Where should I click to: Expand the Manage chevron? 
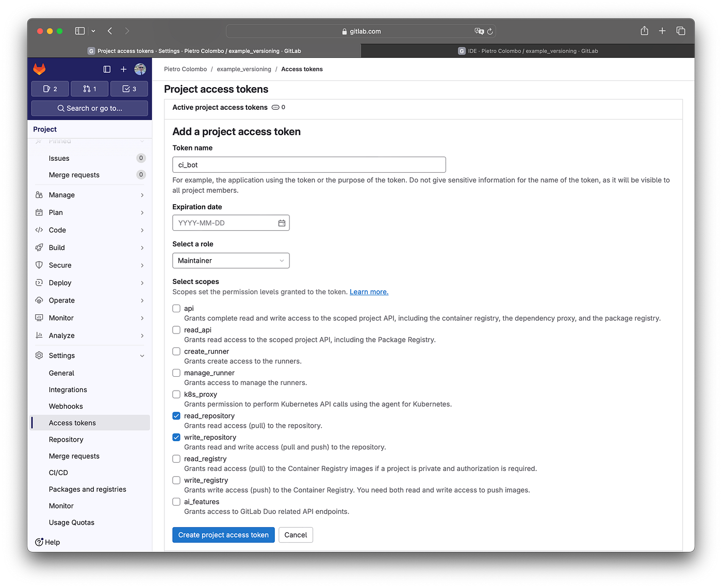[x=142, y=195]
